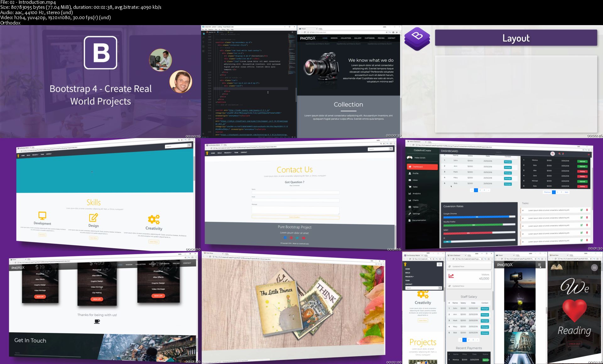This screenshot has height=364, width=603.
Task: Click the coffee cup icon under Thanks message
Action: (97, 321)
